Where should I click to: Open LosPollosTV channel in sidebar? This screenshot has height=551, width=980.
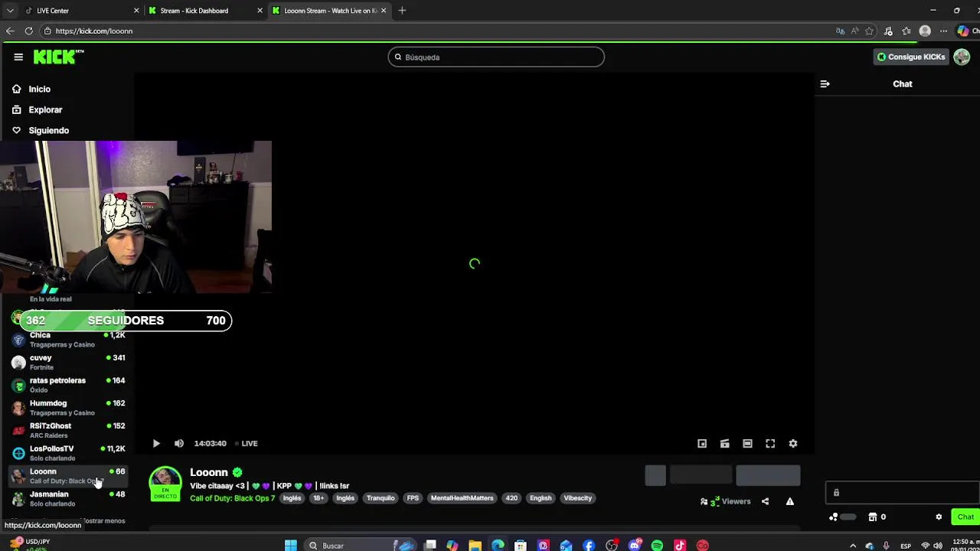69,453
